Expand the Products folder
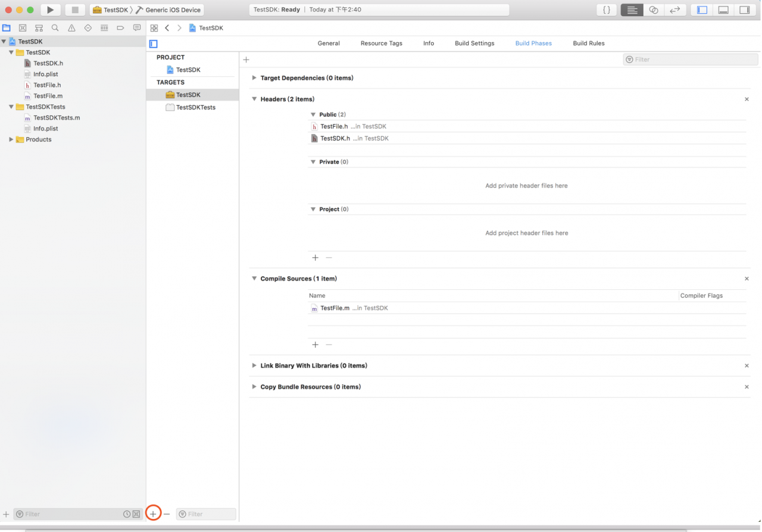Image resolution: width=762 pixels, height=532 pixels. tap(11, 139)
